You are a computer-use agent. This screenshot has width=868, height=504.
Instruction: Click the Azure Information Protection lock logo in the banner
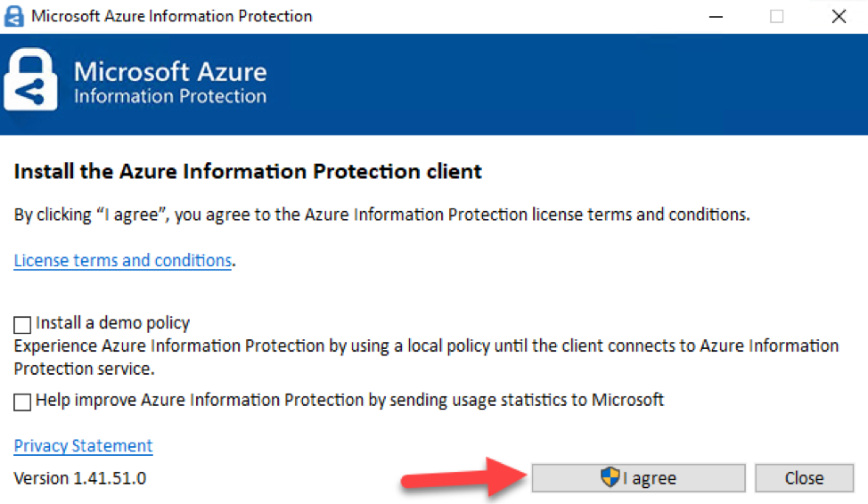tap(30, 79)
